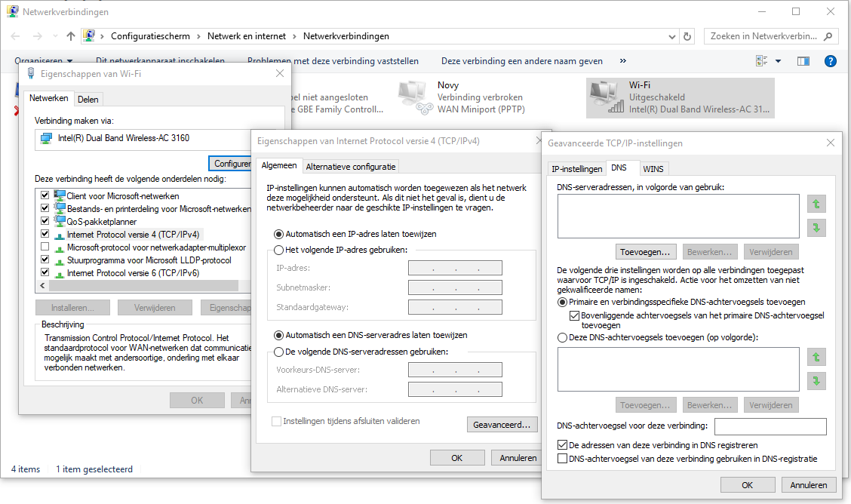
Task: Move DNS server address down with green arrow
Action: [816, 227]
